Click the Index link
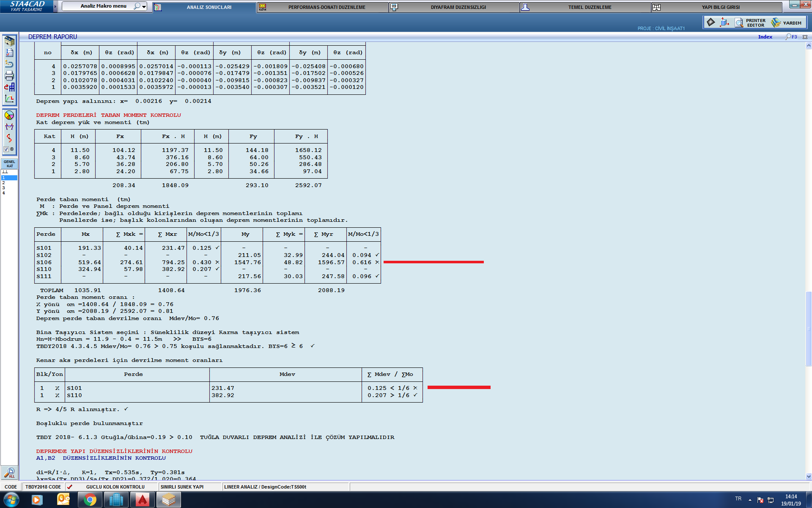This screenshot has height=508, width=812. 765,37
